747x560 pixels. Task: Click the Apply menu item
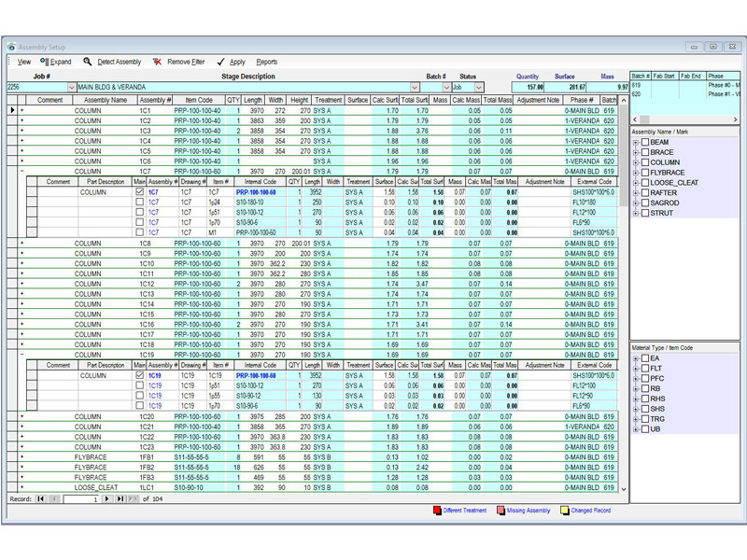[237, 62]
